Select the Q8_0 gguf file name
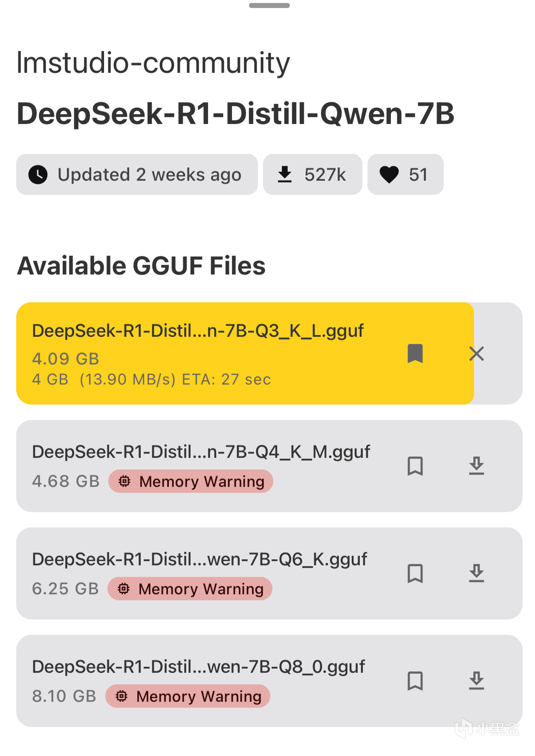This screenshot has width=535, height=756. coord(198,666)
